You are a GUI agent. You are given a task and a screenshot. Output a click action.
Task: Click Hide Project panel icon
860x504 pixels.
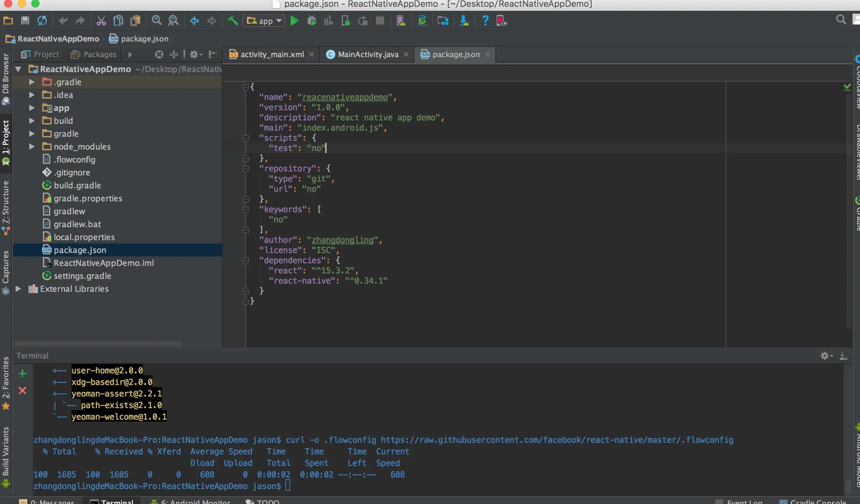click(213, 54)
